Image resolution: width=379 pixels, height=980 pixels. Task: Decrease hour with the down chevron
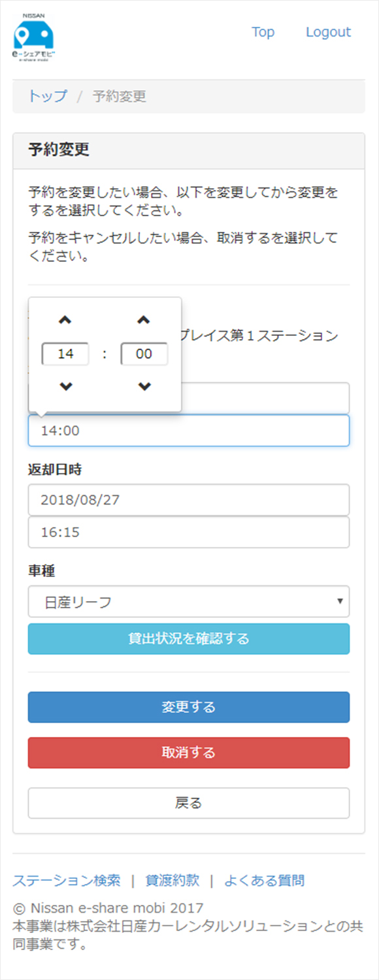coord(65,386)
